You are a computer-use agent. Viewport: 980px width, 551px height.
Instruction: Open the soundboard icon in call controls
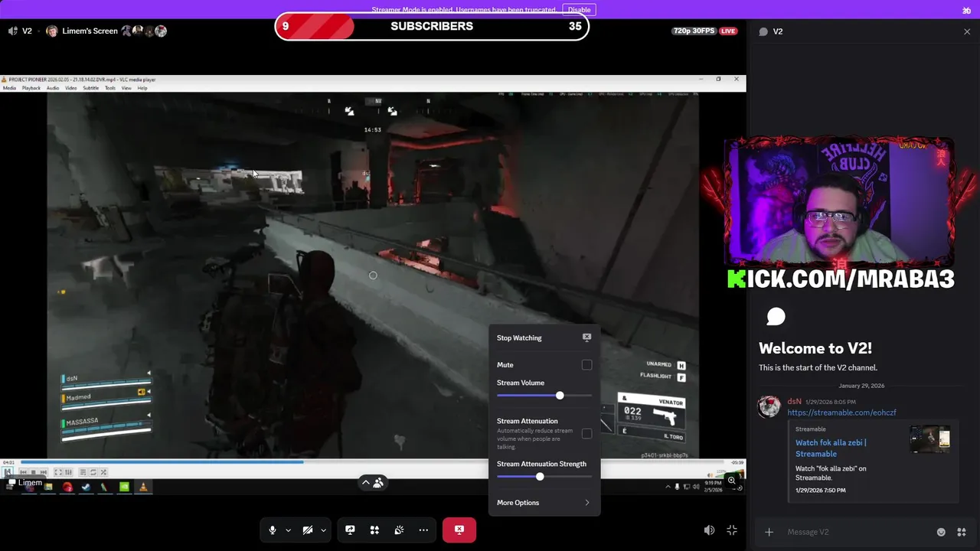click(399, 530)
